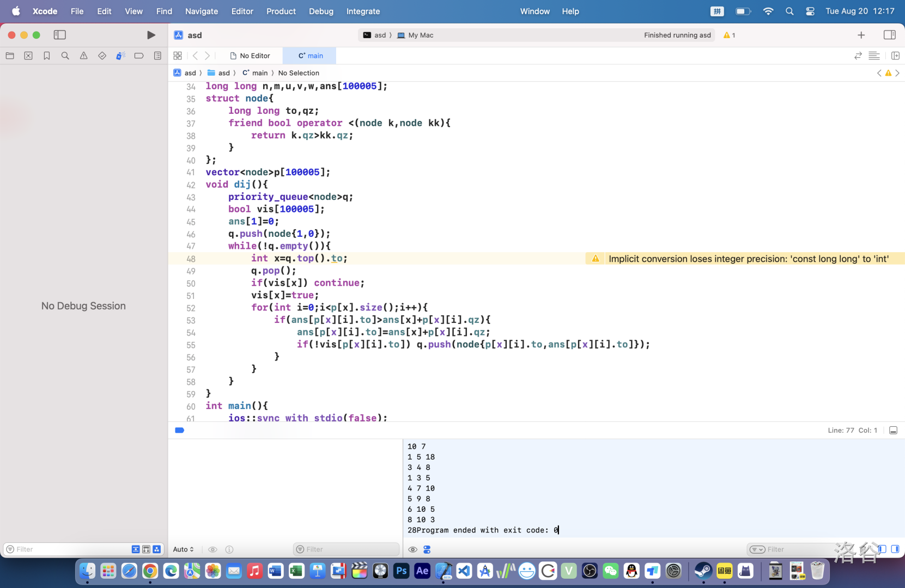The height and width of the screenshot is (588, 905).
Task: Open the Find navigator magnifier icon
Action: point(65,56)
